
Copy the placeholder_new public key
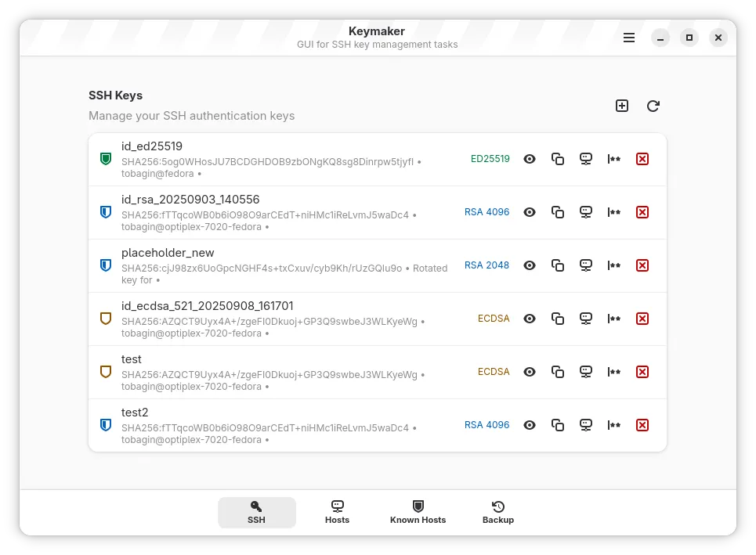[x=558, y=265]
